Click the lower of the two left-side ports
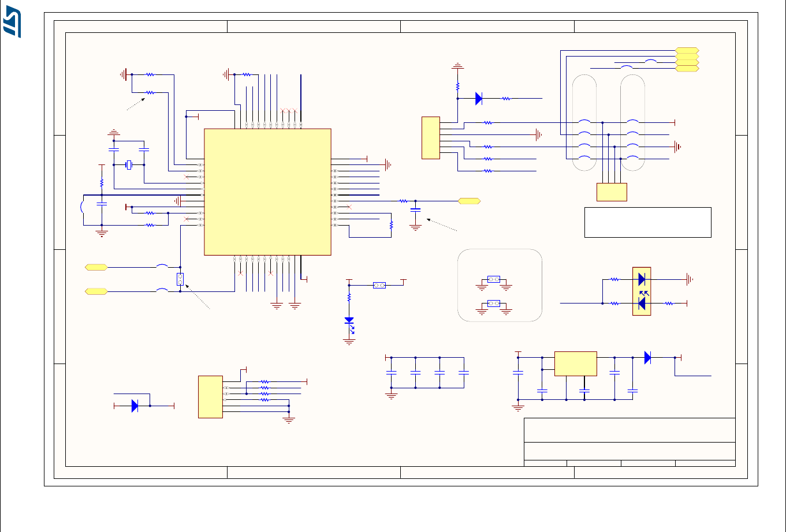786x532 pixels. [96, 291]
